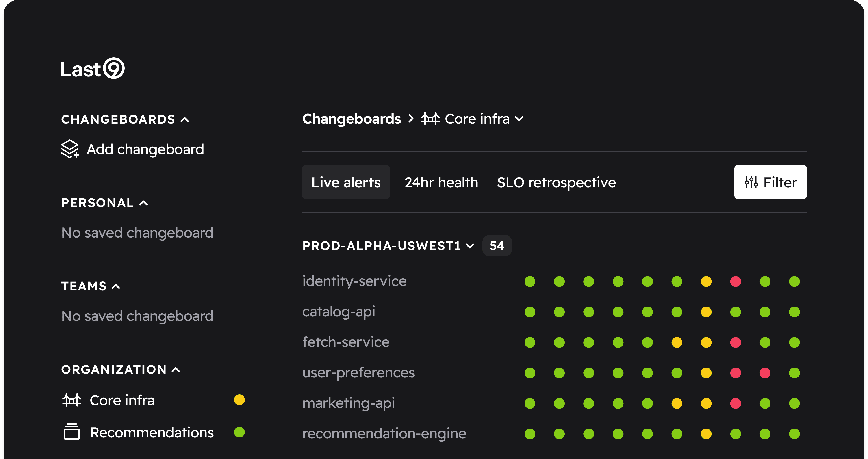This screenshot has width=868, height=459.
Task: Collapse the CHANGEBOARDS section
Action: [x=185, y=119]
